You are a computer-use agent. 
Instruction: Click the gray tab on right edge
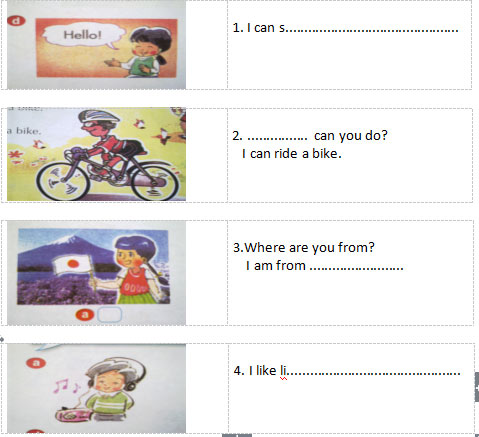tap(477, 387)
